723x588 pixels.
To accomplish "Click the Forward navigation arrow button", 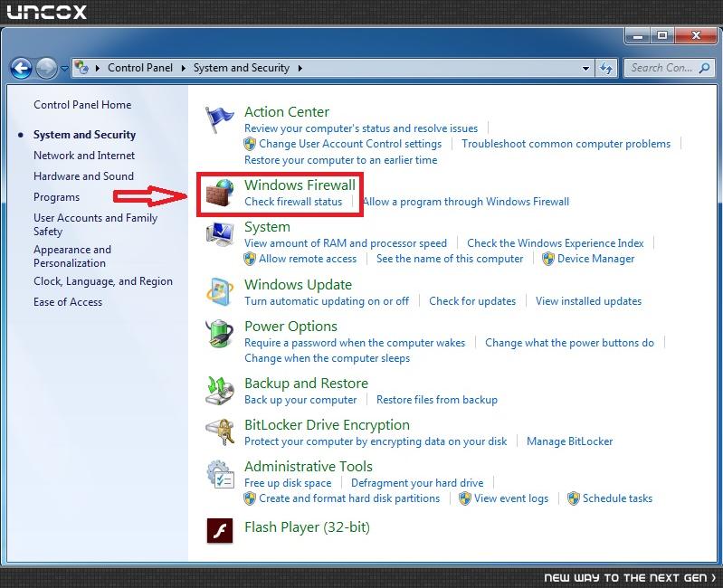I will pos(46,69).
